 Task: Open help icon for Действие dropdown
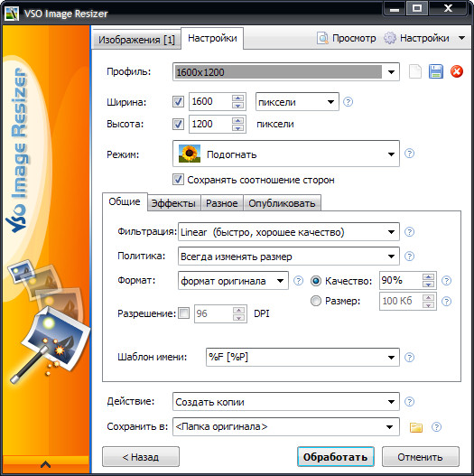pos(409,402)
